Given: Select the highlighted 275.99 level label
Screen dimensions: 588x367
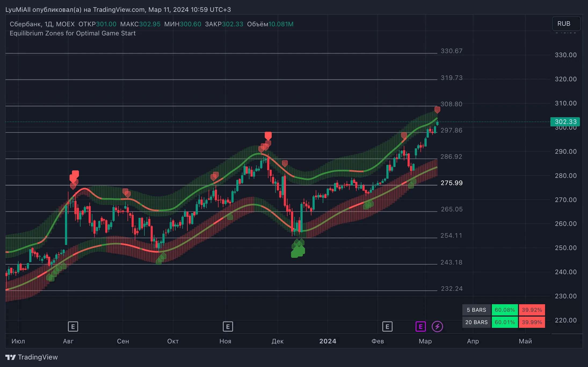Looking at the screenshot, I should tap(452, 183).
